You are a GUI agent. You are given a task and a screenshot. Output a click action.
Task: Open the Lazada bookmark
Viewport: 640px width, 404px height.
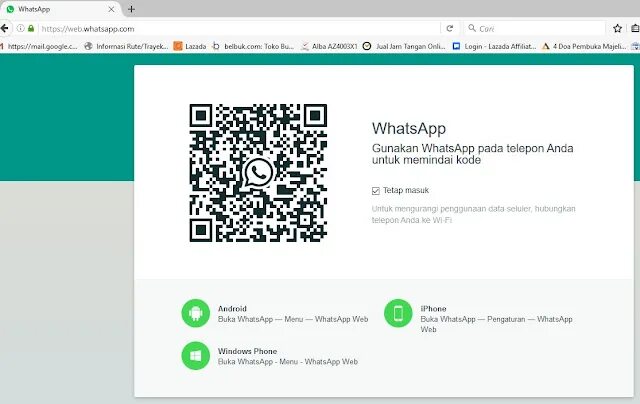click(x=190, y=47)
